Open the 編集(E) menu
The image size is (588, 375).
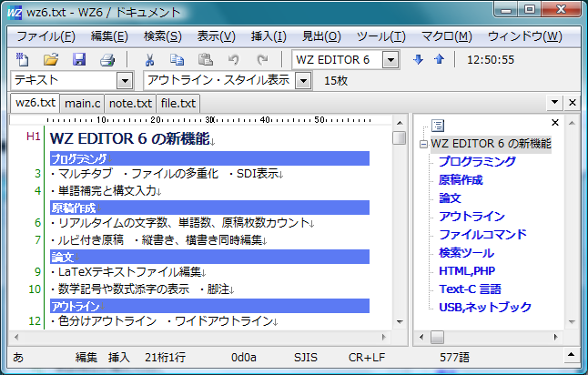[109, 36]
